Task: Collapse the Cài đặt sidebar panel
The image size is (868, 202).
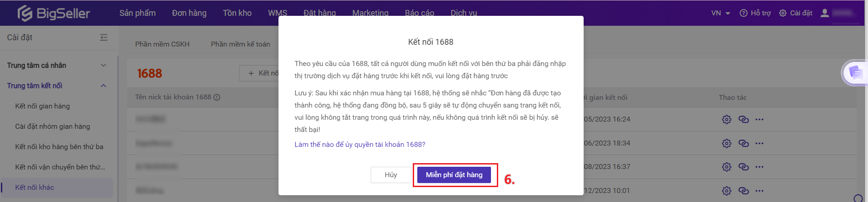Action: 104,38
